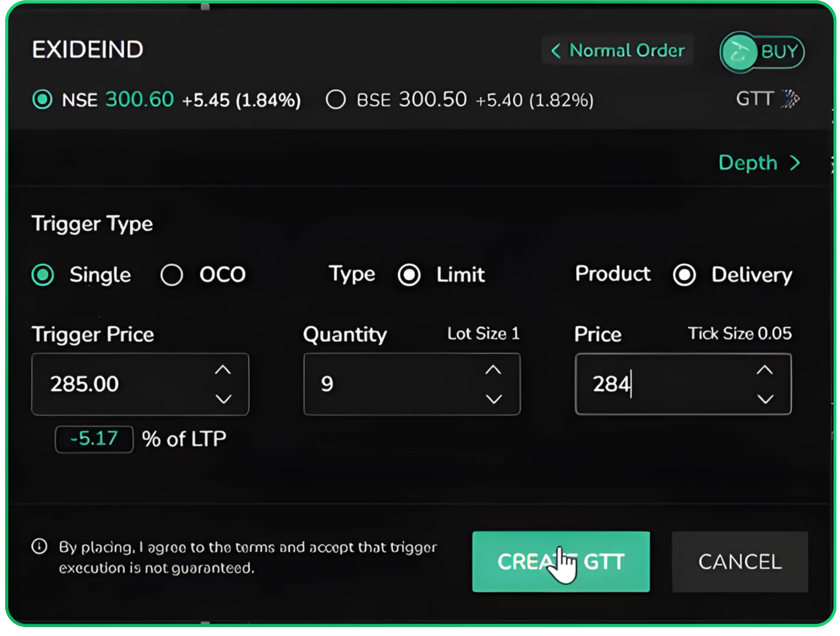Select Delivery as the Product
The image size is (840, 636).
pos(684,274)
